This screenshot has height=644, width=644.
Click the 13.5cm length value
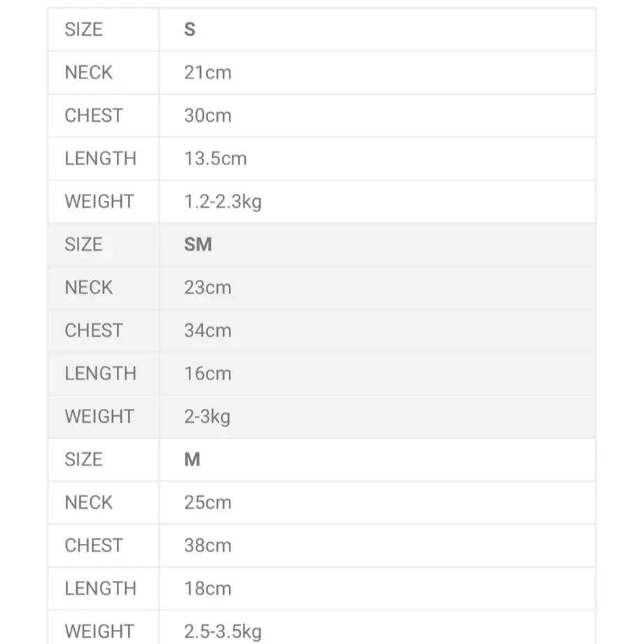[x=216, y=158]
